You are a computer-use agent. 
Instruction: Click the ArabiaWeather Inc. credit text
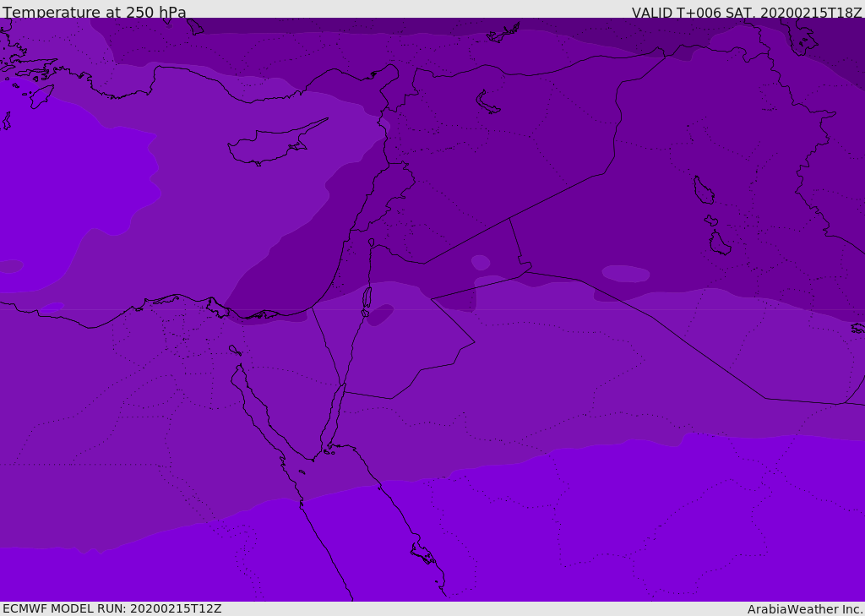click(x=805, y=609)
